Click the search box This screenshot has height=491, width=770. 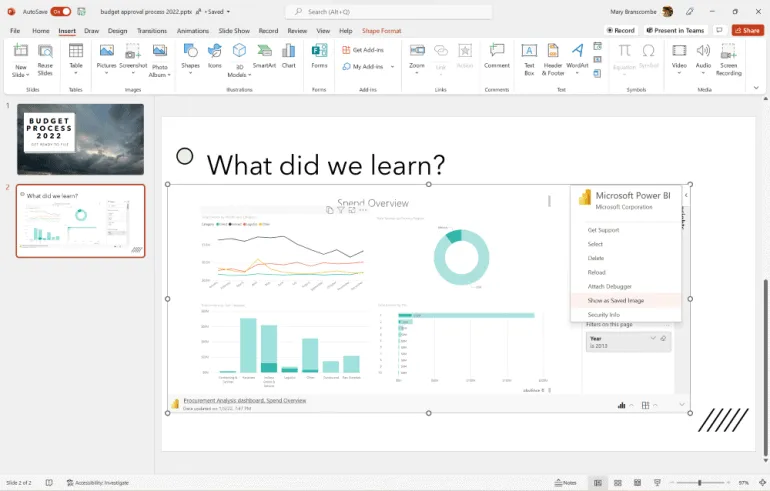(x=389, y=12)
